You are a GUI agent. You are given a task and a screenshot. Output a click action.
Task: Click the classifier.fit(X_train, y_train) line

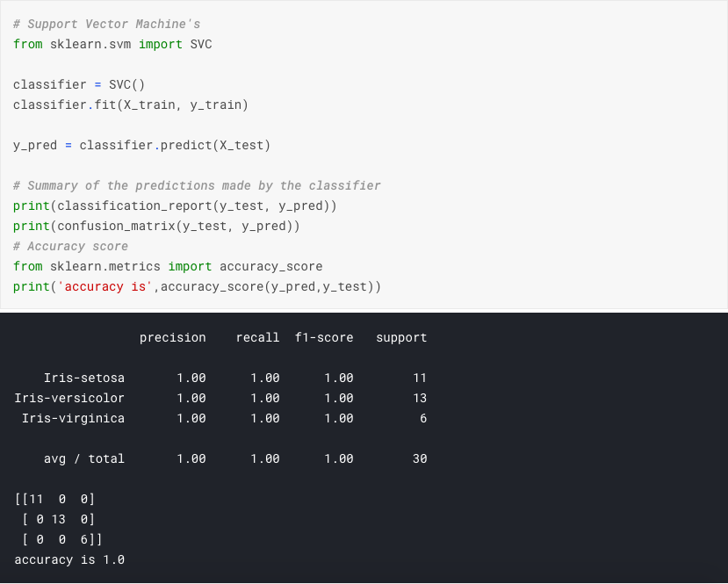pyautogui.click(x=131, y=105)
